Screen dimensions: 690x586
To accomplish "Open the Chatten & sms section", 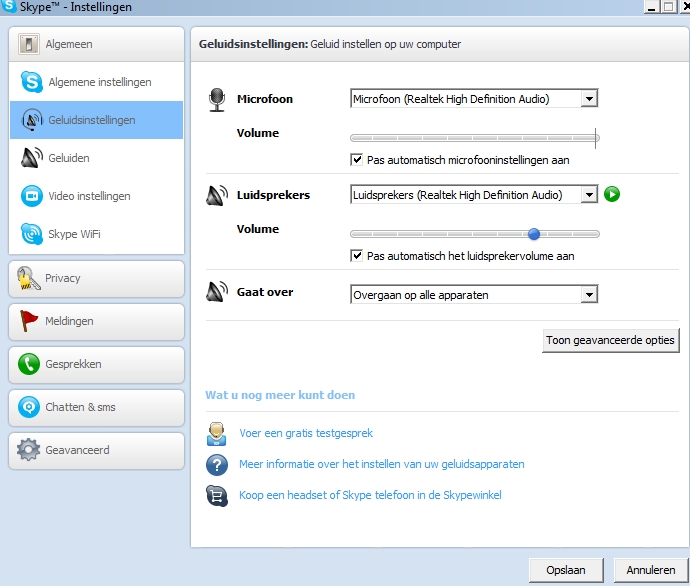I will 96,407.
